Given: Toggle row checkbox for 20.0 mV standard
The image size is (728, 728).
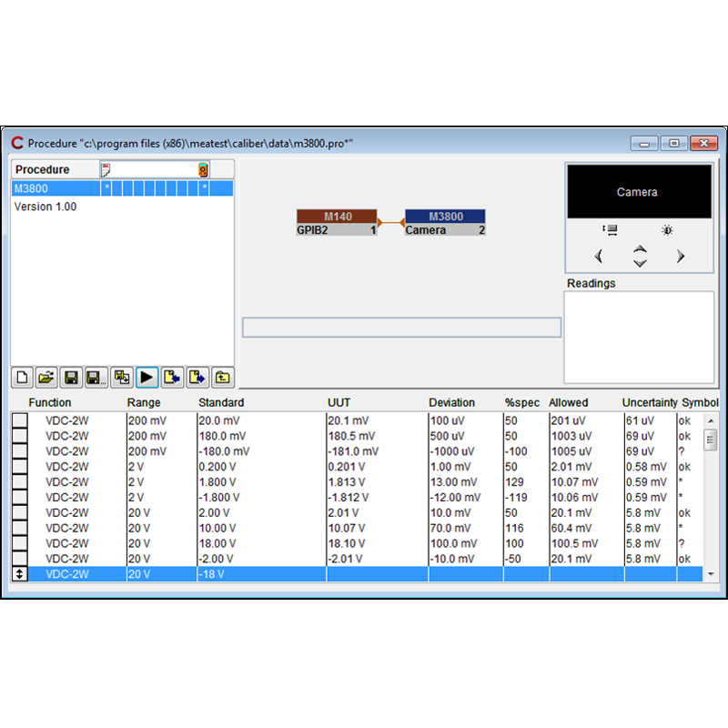Looking at the screenshot, I should (x=19, y=420).
